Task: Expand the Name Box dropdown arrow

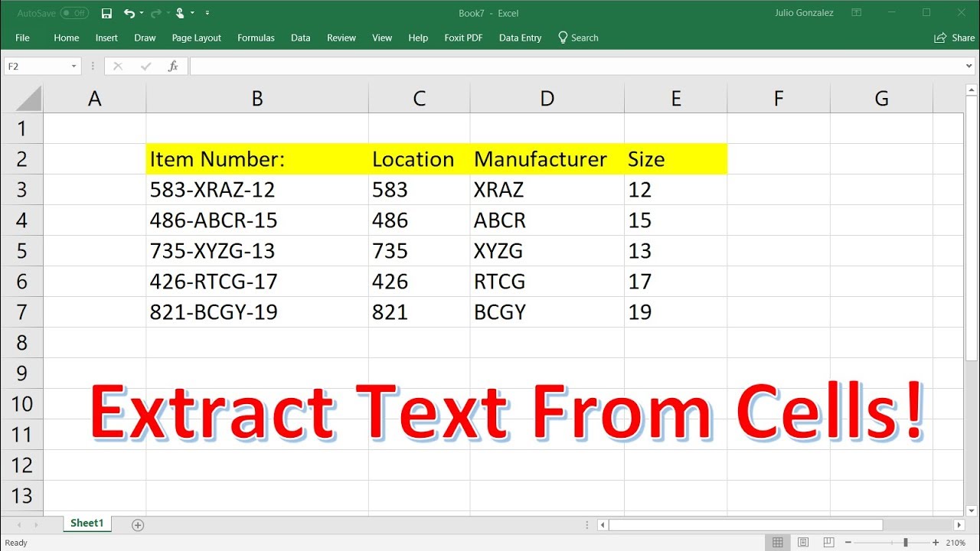Action: point(74,67)
